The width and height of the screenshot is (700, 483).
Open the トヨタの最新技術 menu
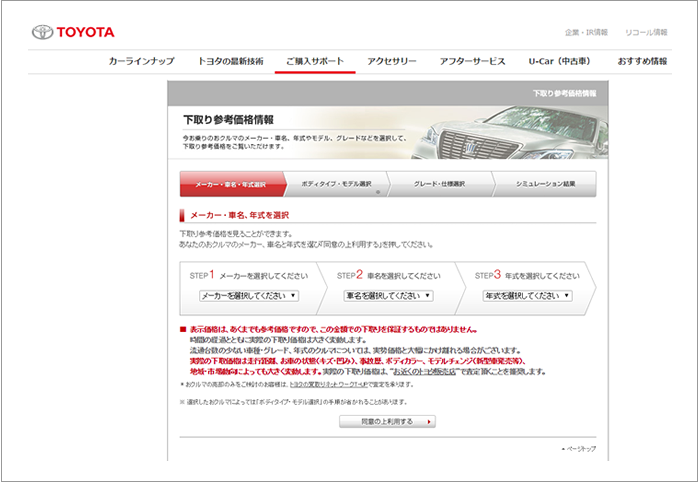pyautogui.click(x=230, y=61)
